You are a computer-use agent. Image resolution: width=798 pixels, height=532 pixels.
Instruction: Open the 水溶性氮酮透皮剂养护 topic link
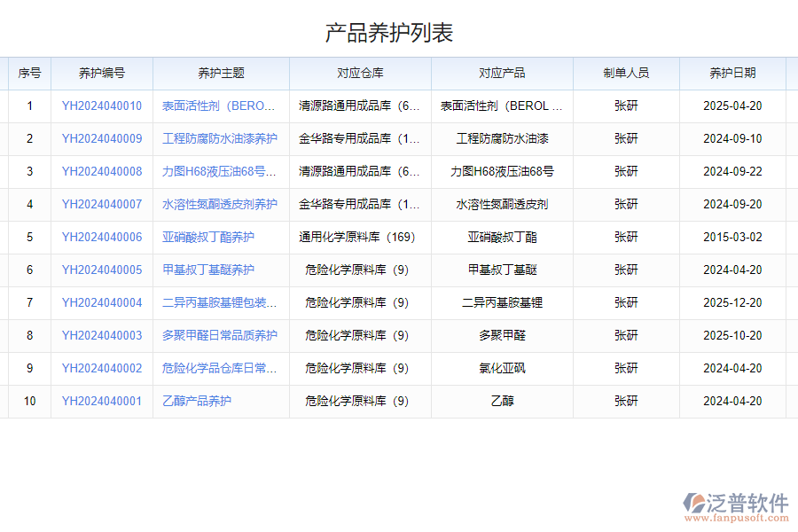click(x=218, y=204)
